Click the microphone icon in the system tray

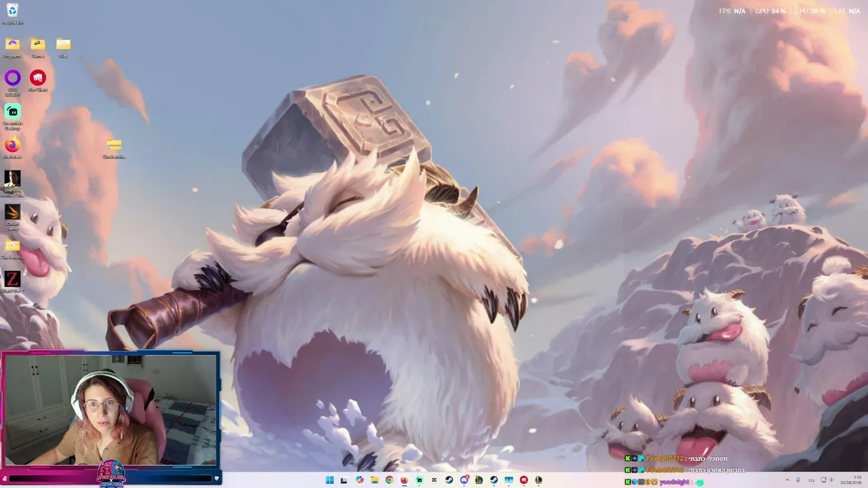(799, 480)
